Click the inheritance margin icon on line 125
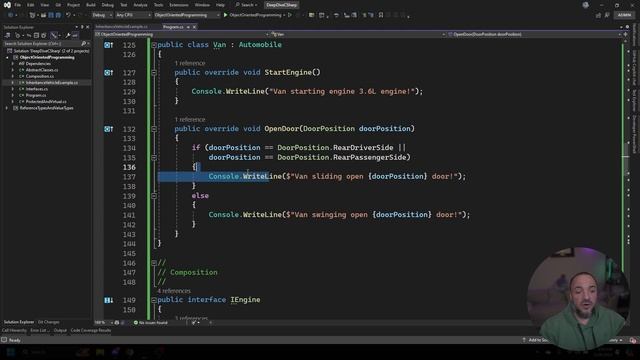Viewport: 640px width, 360px height. [109, 45]
